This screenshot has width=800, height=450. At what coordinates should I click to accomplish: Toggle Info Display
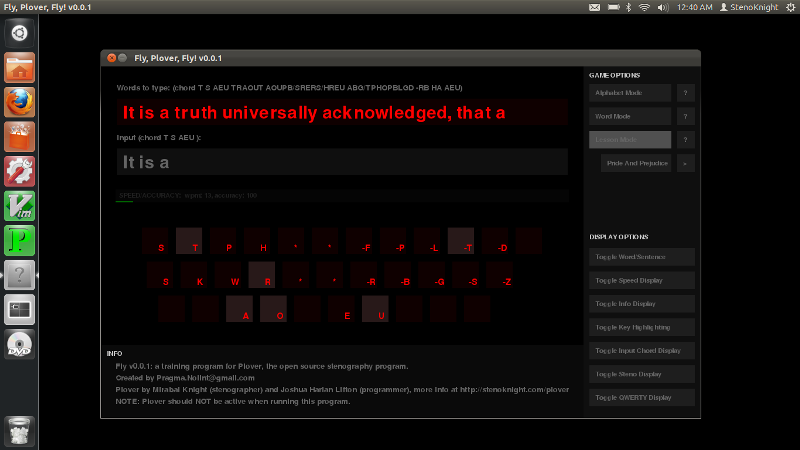(x=642, y=304)
